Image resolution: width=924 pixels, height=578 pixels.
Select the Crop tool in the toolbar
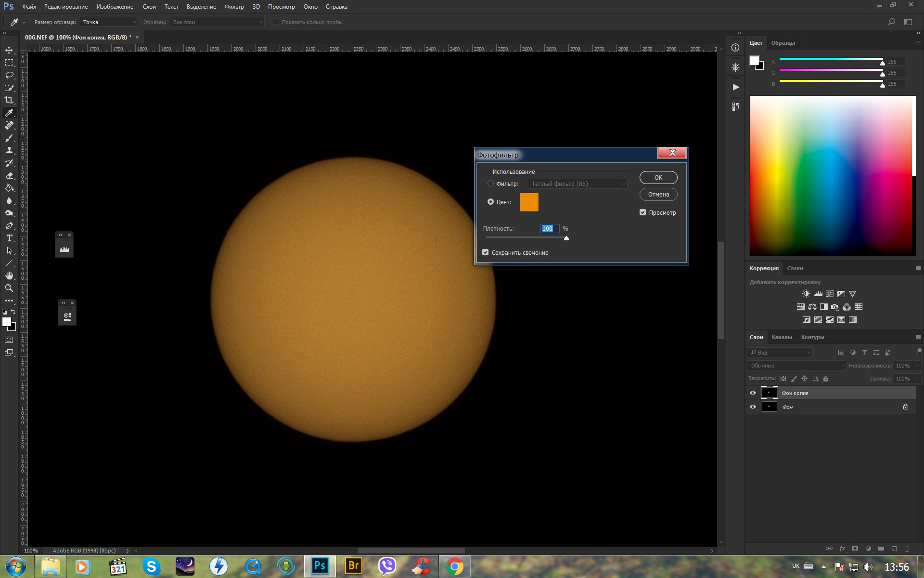[9, 100]
